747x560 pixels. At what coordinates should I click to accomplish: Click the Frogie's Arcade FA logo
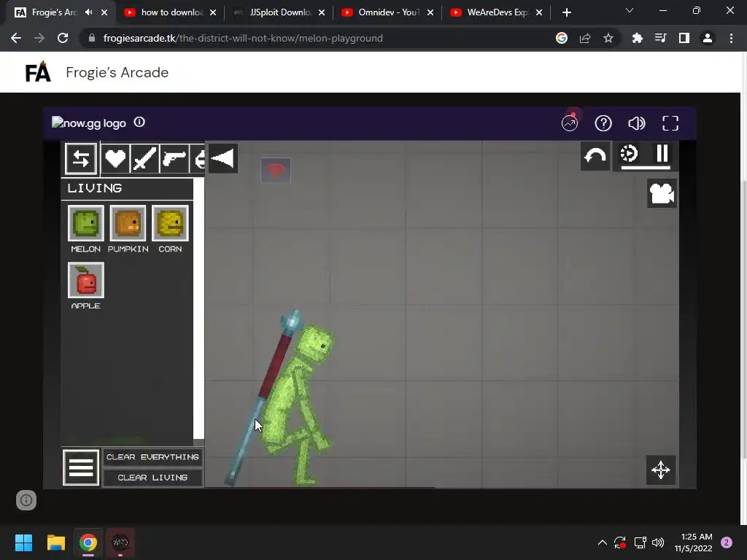[x=38, y=72]
